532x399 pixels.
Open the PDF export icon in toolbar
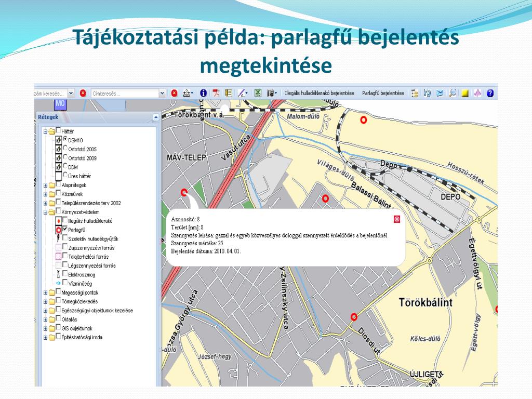coord(216,93)
